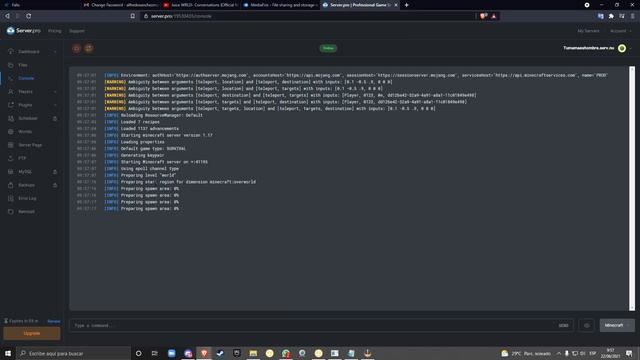Open the Scheduler sidebar item
Image resolution: width=640 pixels, height=360 pixels.
28,118
